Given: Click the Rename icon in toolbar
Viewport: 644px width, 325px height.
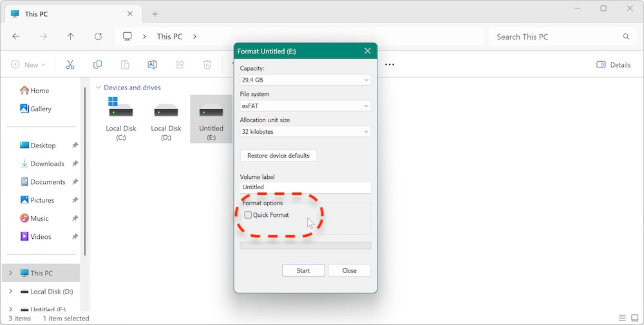Looking at the screenshot, I should [x=152, y=64].
